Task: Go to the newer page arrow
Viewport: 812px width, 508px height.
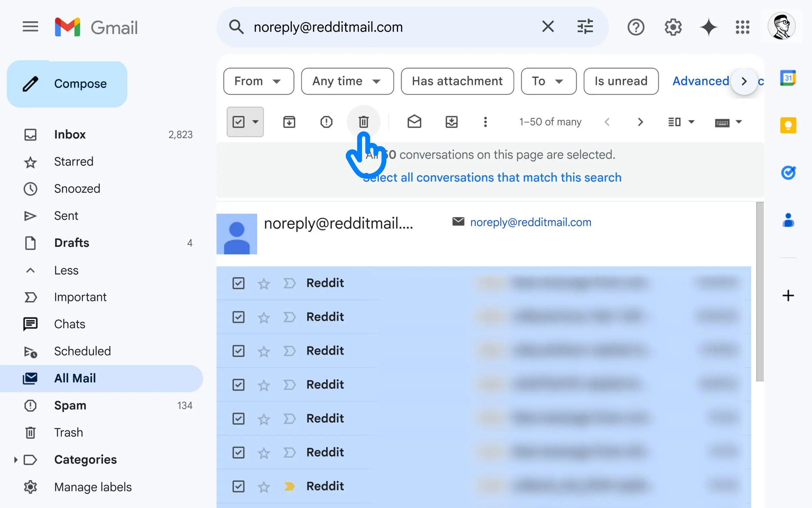Action: click(x=607, y=122)
